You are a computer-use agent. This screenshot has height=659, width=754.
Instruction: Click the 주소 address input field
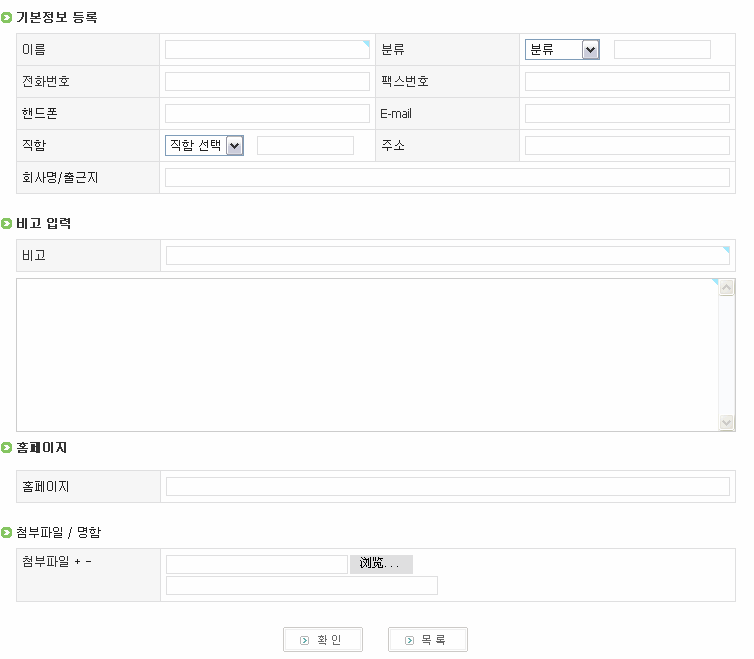click(x=627, y=146)
